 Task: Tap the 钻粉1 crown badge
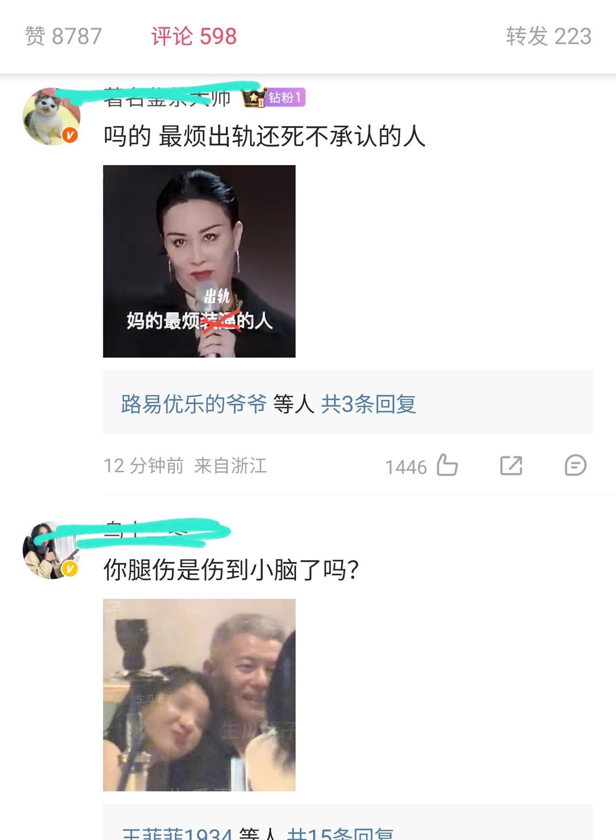tap(273, 98)
